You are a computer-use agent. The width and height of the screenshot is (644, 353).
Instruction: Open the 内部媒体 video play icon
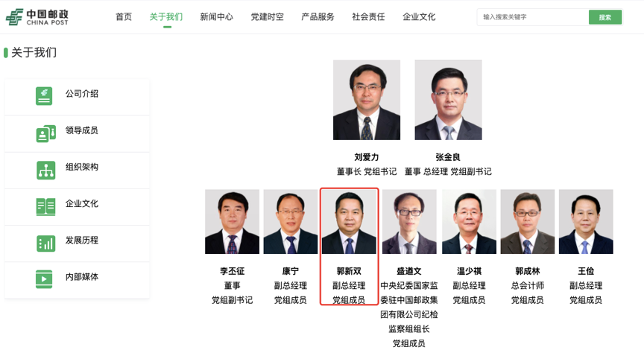coord(44,279)
